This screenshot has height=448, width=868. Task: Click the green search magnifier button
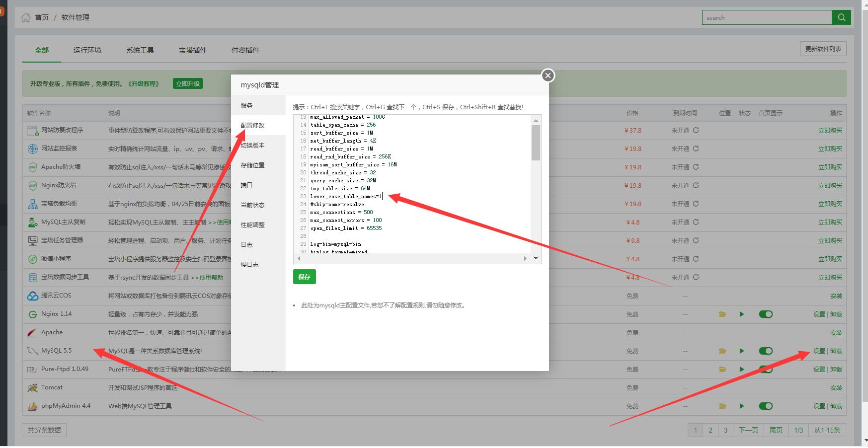[x=841, y=17]
